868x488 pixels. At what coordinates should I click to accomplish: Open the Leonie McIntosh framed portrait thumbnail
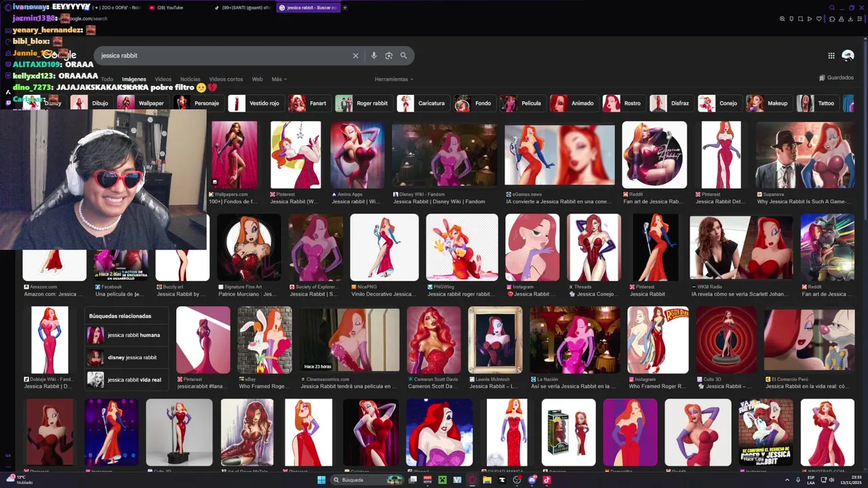[495, 340]
